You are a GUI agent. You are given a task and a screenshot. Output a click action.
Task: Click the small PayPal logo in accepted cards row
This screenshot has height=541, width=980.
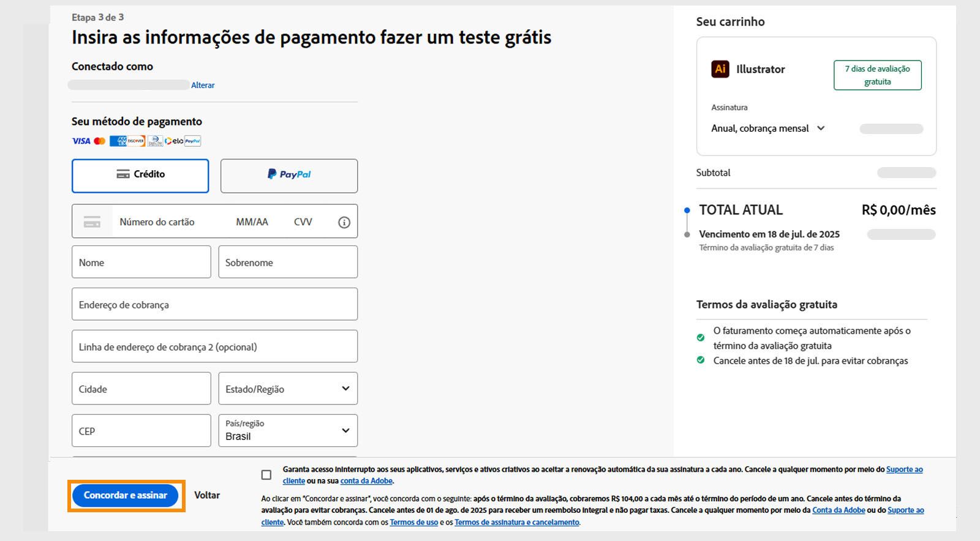(192, 141)
